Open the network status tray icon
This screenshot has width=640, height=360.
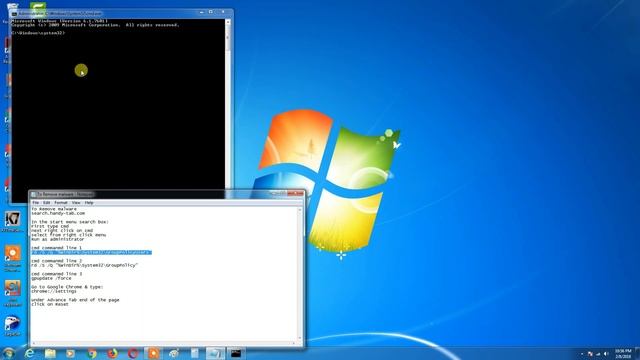[x=598, y=354]
